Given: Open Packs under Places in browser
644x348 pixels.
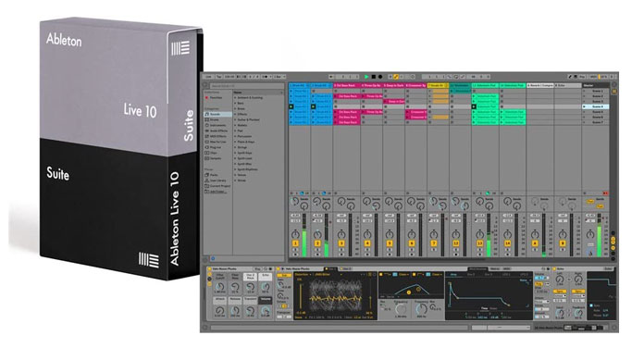Looking at the screenshot, I should tap(214, 175).
